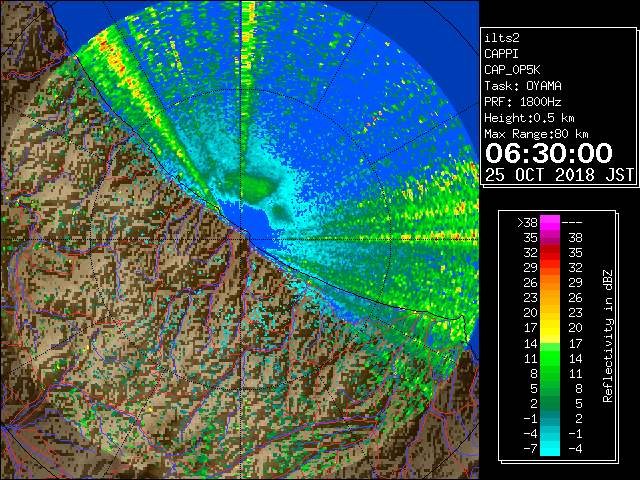The width and height of the screenshot is (640, 480).
Task: Click the Max Range:80 km line
Action: click(x=536, y=134)
